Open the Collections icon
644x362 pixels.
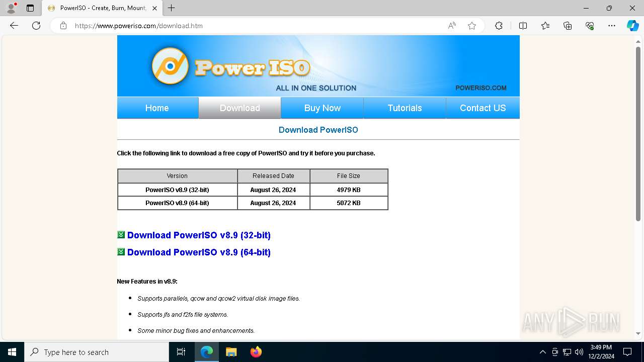tap(568, 26)
